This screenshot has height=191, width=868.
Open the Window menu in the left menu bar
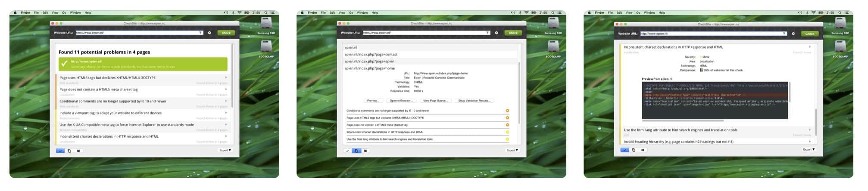coord(75,12)
